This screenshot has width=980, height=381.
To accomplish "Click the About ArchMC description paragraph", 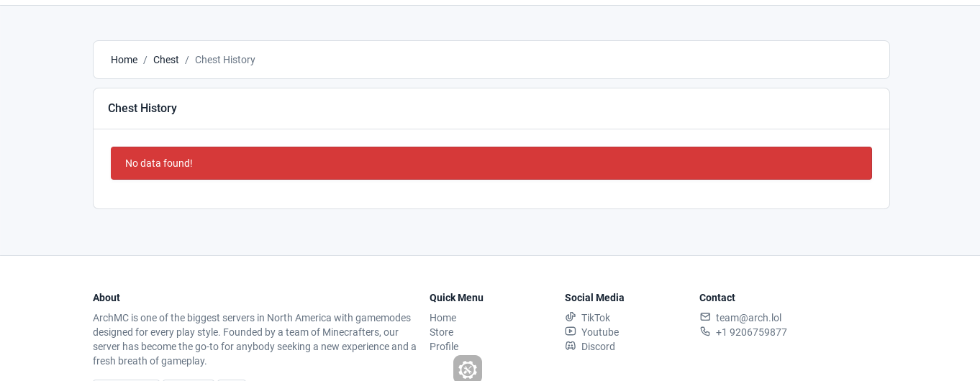I will [x=255, y=339].
